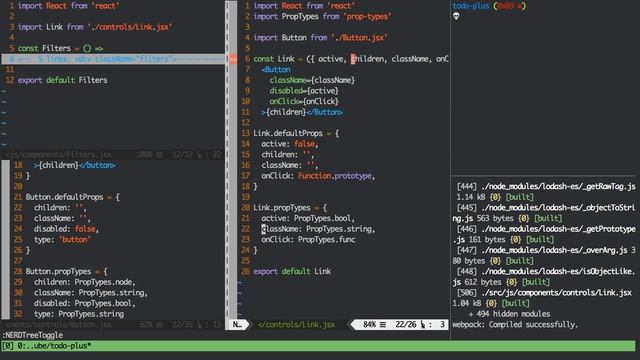640x360 pixels.
Task: Click the 'disabled={active}' line
Action: coord(304,91)
